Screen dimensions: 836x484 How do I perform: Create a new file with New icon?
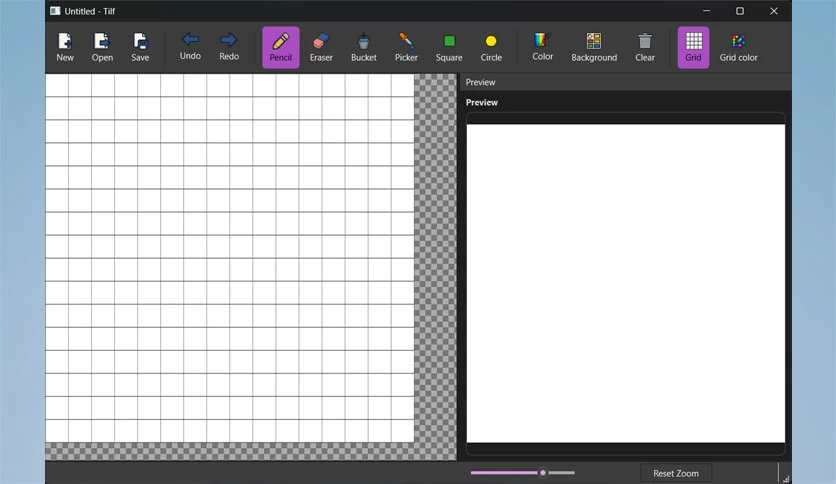pos(65,47)
